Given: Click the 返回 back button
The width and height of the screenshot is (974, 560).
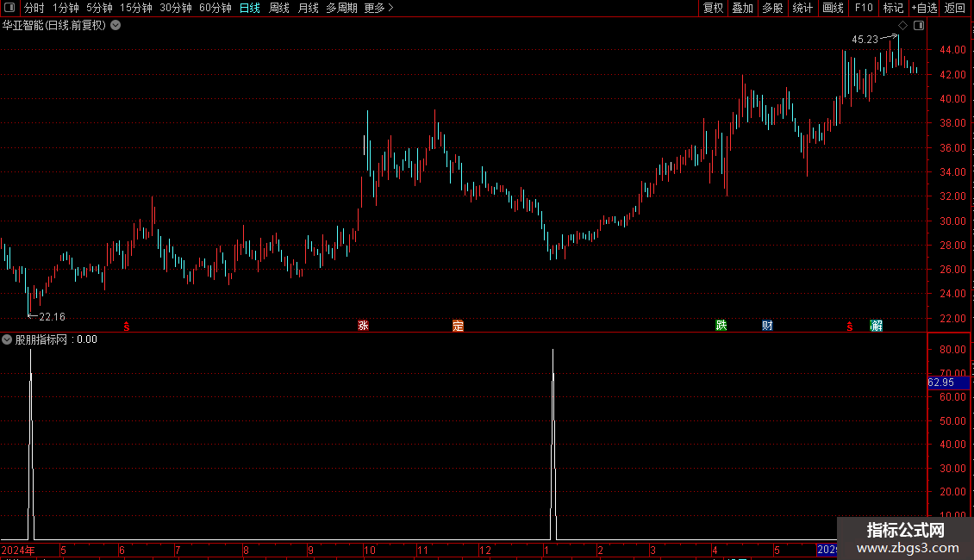Looking at the screenshot, I should click(x=955, y=8).
